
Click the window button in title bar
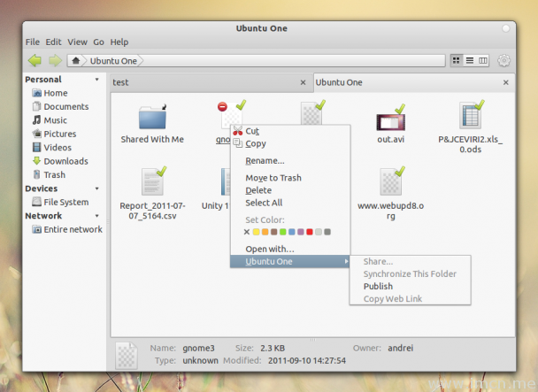coord(506,28)
